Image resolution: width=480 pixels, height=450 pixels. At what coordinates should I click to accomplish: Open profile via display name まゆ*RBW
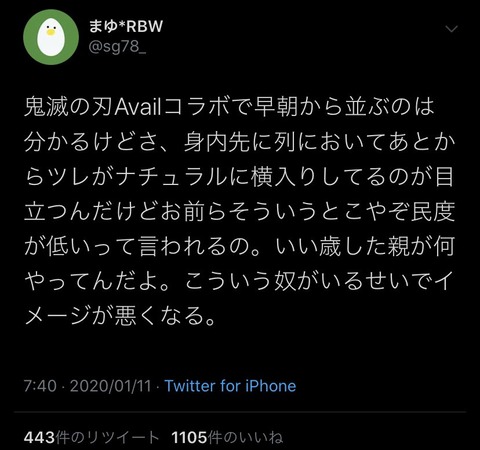pyautogui.click(x=126, y=26)
